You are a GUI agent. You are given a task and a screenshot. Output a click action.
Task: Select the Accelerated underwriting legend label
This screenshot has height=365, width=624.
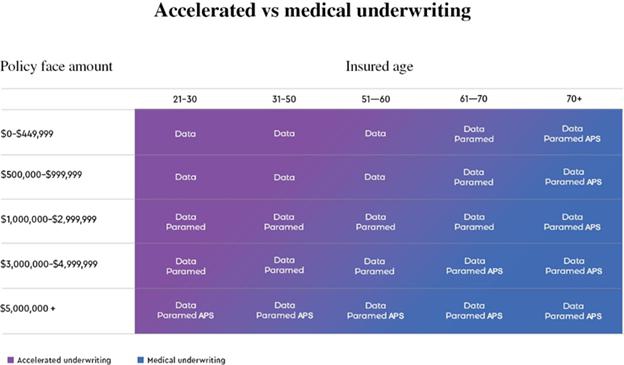point(64,360)
